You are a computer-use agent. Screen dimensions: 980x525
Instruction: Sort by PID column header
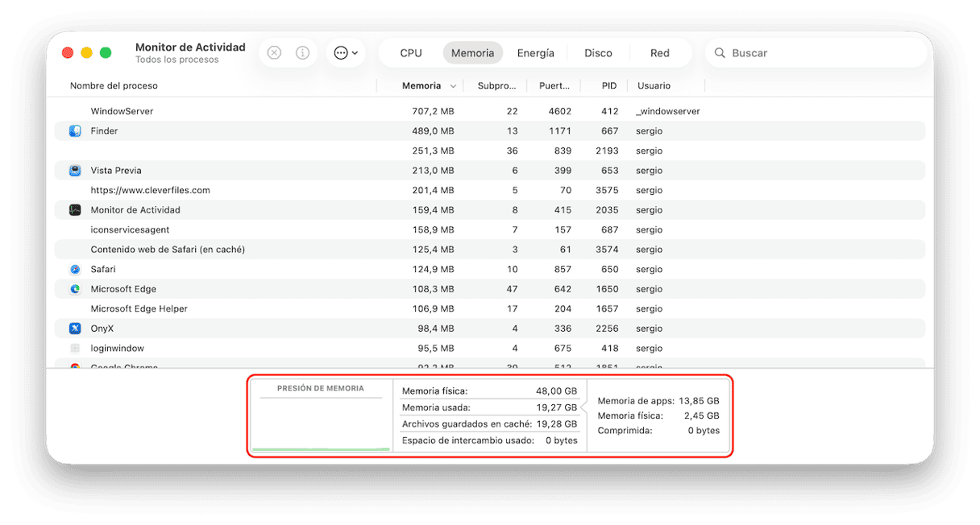(609, 85)
